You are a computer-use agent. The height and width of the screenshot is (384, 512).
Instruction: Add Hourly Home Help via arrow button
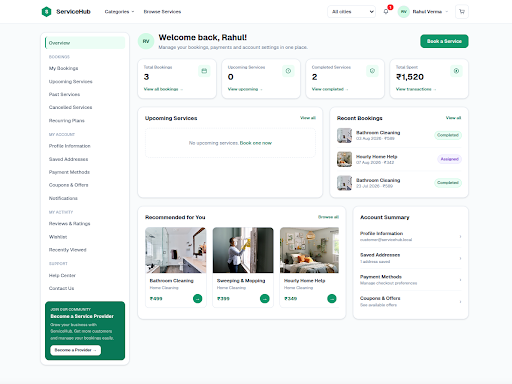pyautogui.click(x=332, y=299)
